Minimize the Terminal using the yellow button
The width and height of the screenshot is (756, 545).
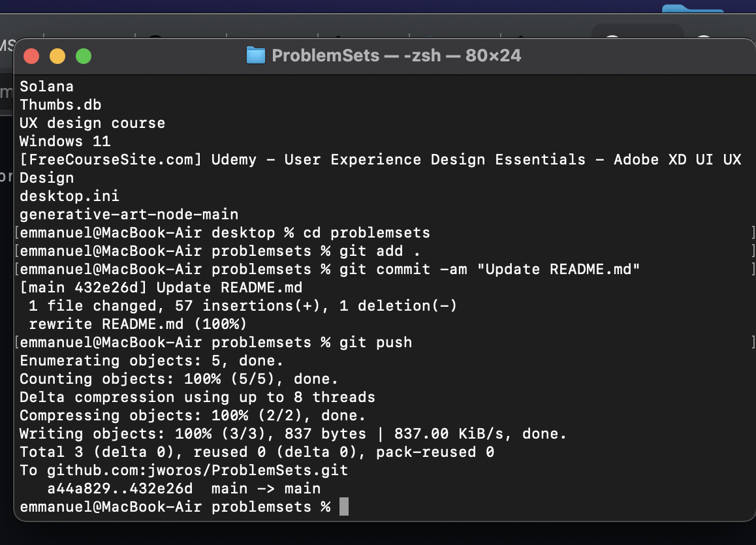(x=57, y=56)
